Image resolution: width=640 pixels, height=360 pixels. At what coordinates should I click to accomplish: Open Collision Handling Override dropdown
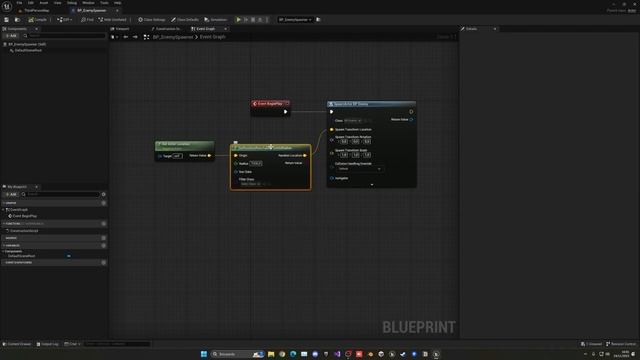[x=359, y=169]
